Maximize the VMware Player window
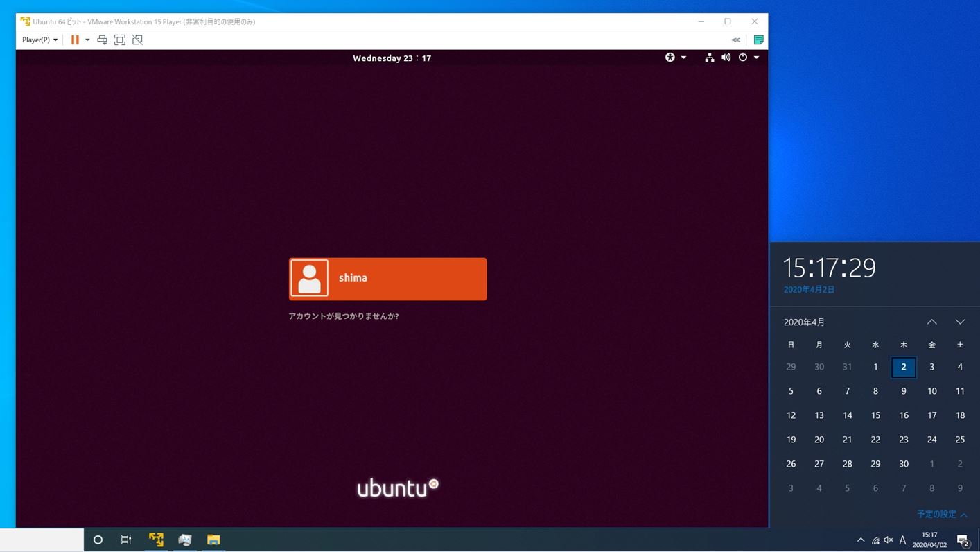The width and height of the screenshot is (980, 552). click(728, 21)
